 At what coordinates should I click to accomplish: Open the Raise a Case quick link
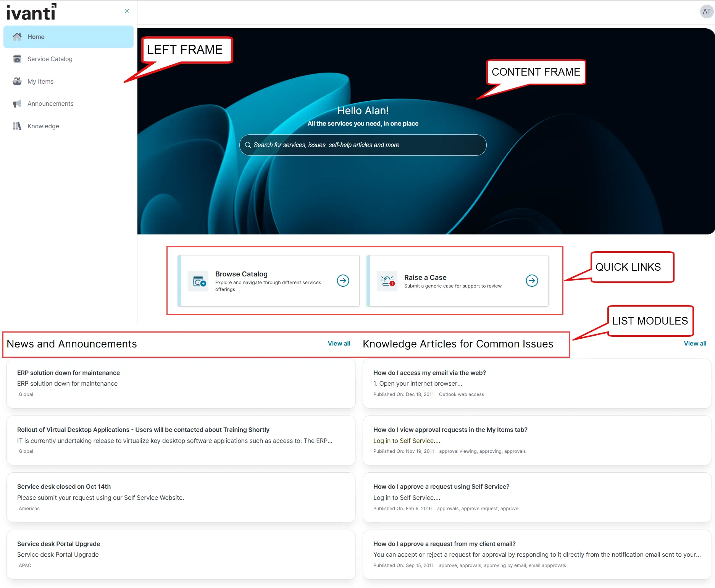[x=457, y=281]
